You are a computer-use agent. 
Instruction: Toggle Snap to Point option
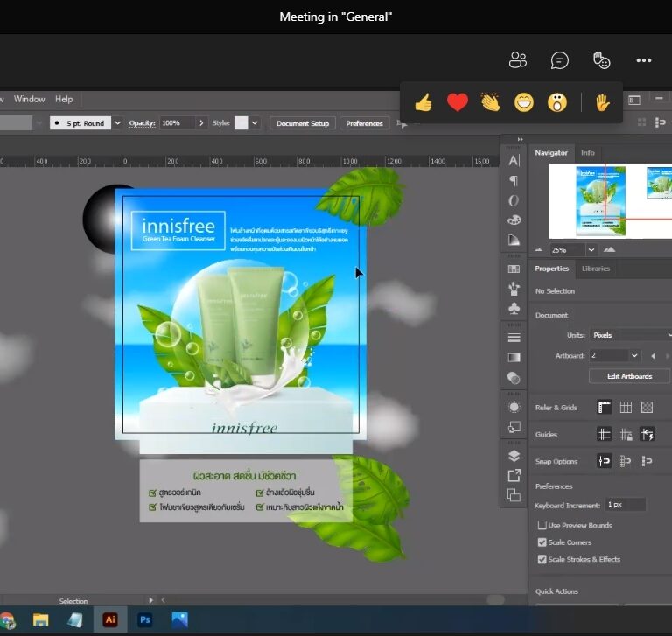[x=605, y=461]
